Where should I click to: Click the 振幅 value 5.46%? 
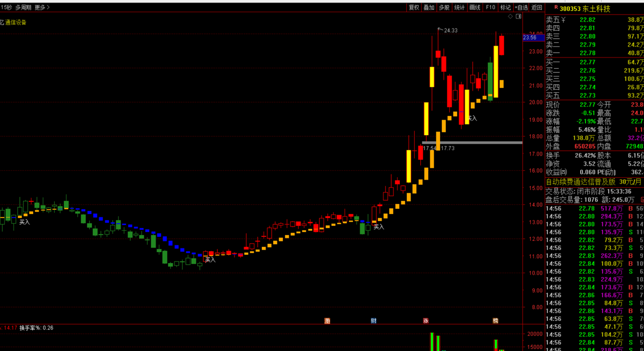pos(586,129)
